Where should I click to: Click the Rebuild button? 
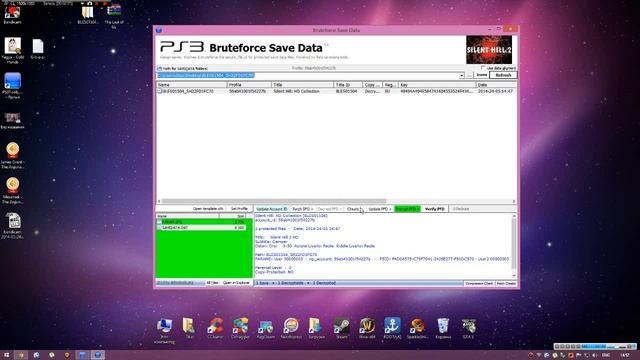click(x=461, y=209)
